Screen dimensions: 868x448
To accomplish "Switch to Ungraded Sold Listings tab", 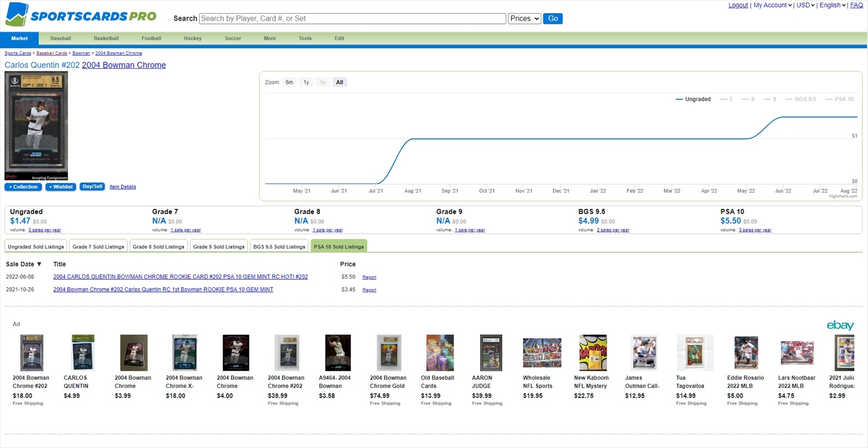I will (x=36, y=246).
